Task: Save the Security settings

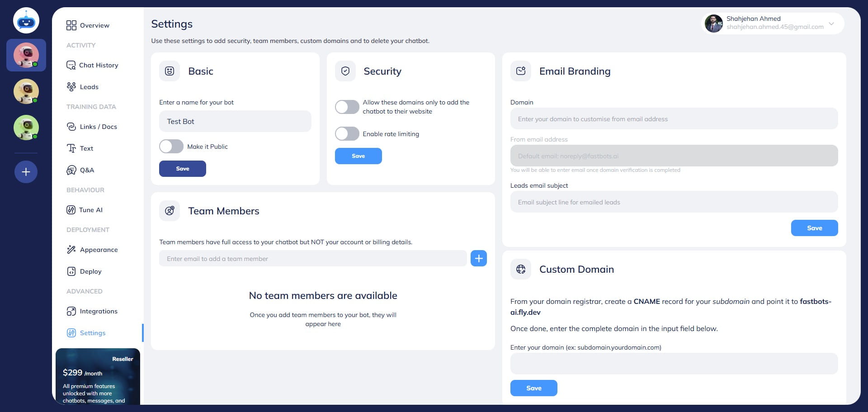Action: pyautogui.click(x=359, y=156)
